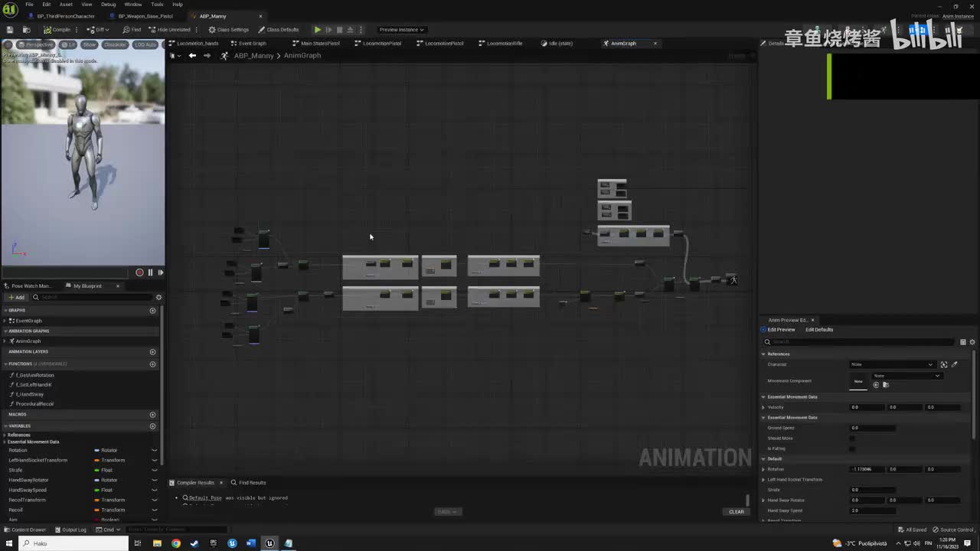Toggle Hide Unrelated nodes

(169, 30)
